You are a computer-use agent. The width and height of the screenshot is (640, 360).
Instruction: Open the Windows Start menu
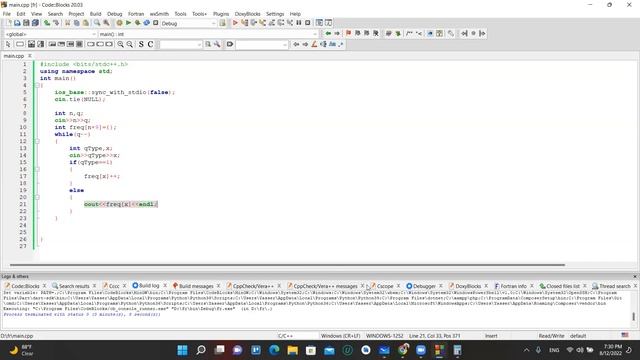point(182,350)
